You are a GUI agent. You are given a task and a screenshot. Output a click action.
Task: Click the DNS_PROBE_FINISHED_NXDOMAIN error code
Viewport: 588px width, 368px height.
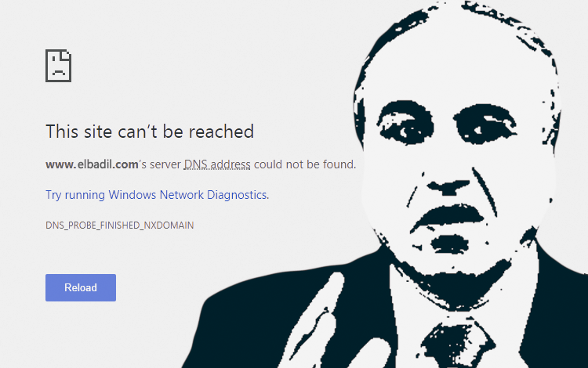[x=120, y=225]
